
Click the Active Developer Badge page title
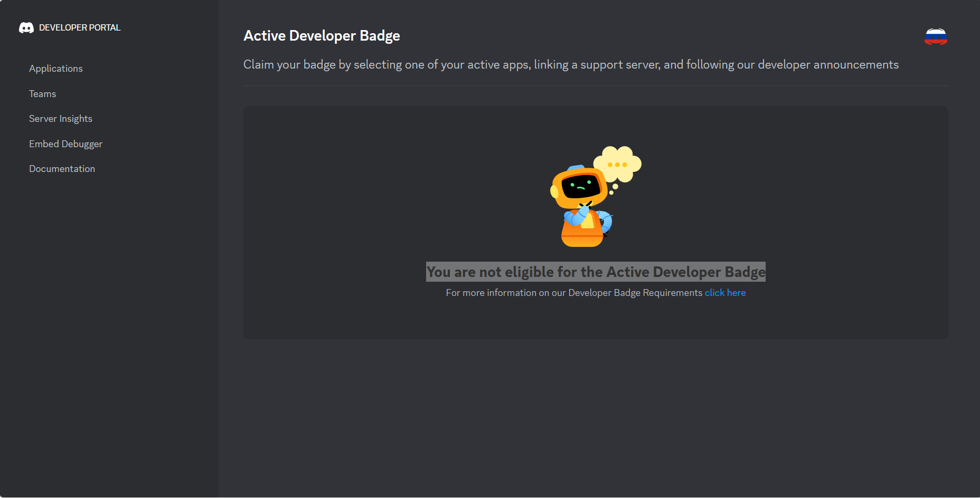coord(322,36)
